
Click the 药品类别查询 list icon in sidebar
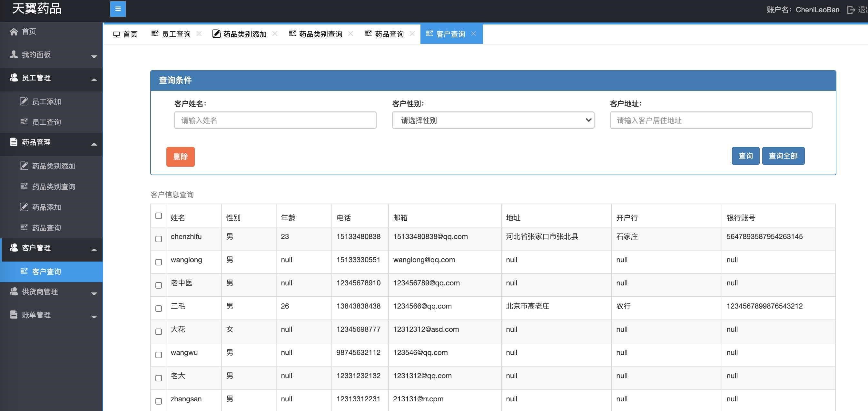coord(24,186)
